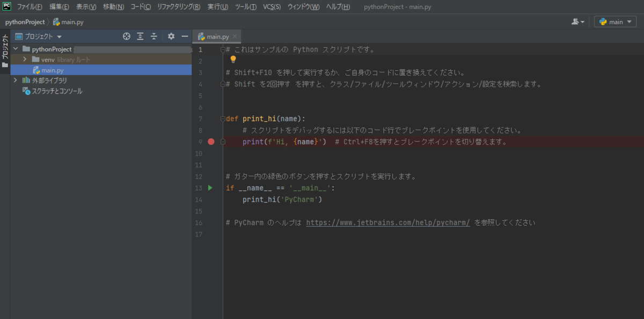Open the ツール(T) menu
644x319 pixels.
(245, 7)
